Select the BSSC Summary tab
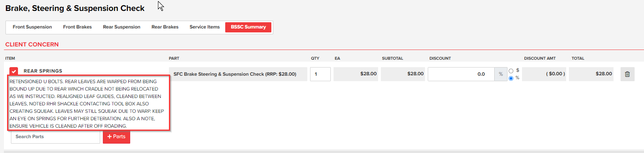This screenshot has height=153, width=644. pyautogui.click(x=248, y=27)
